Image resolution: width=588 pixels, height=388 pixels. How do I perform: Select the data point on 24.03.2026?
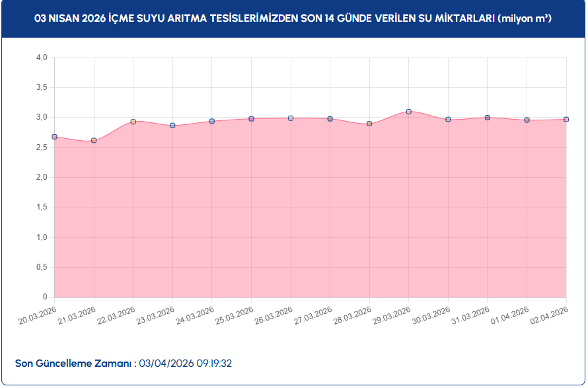212,121
